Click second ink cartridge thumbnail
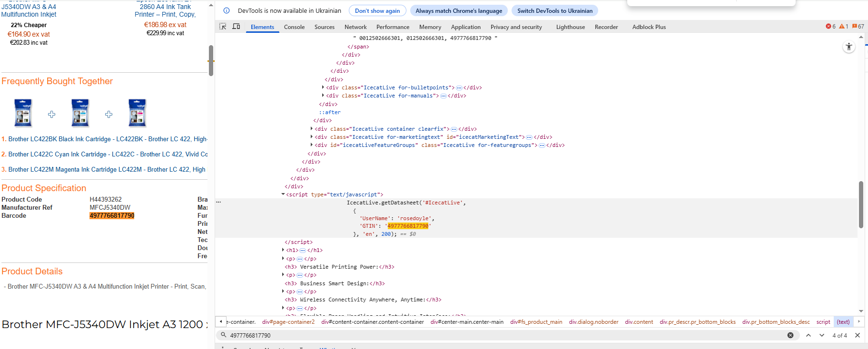 [x=80, y=113]
